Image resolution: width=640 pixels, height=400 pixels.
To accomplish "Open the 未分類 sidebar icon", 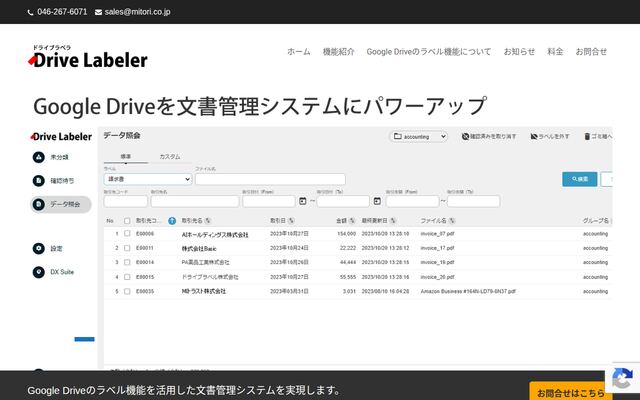I will pos(39,157).
